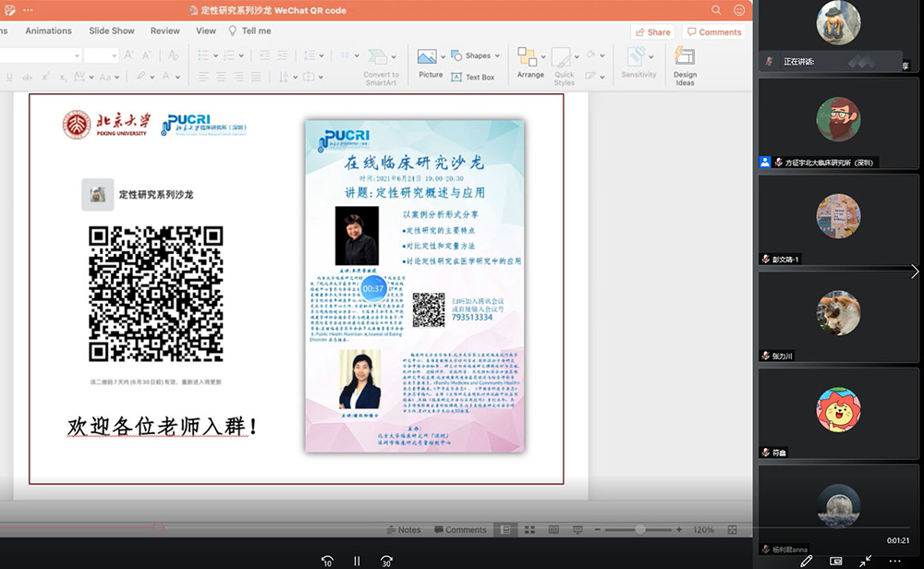Click the text highlight pen icon
924x569 pixels.
140,76
